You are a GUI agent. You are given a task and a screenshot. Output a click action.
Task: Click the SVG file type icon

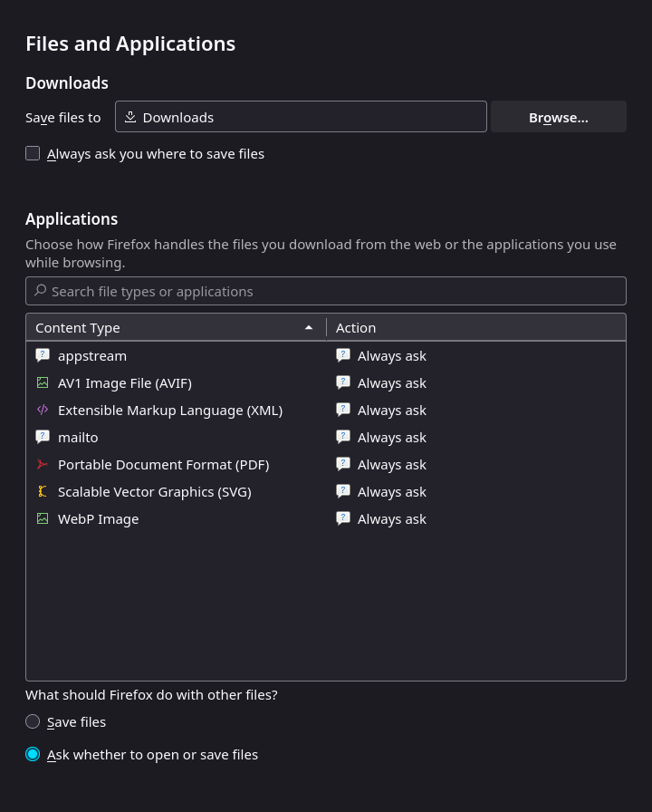pos(43,491)
